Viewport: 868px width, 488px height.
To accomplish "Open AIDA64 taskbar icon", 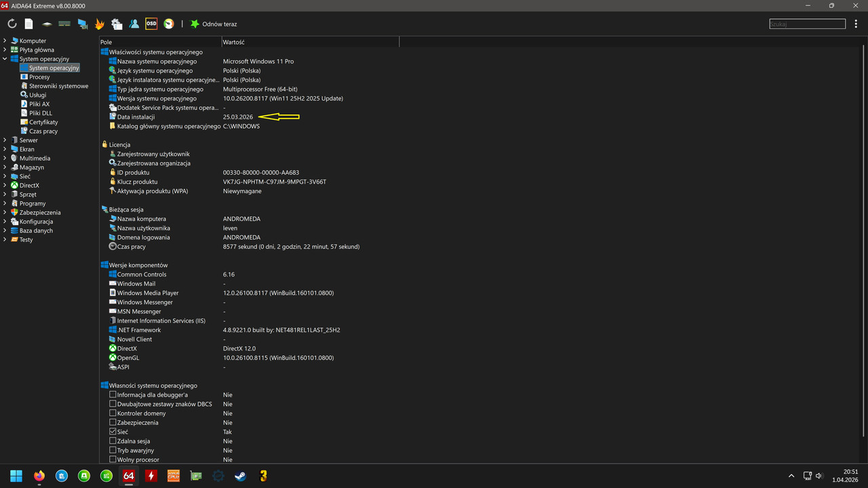I will [x=128, y=476].
